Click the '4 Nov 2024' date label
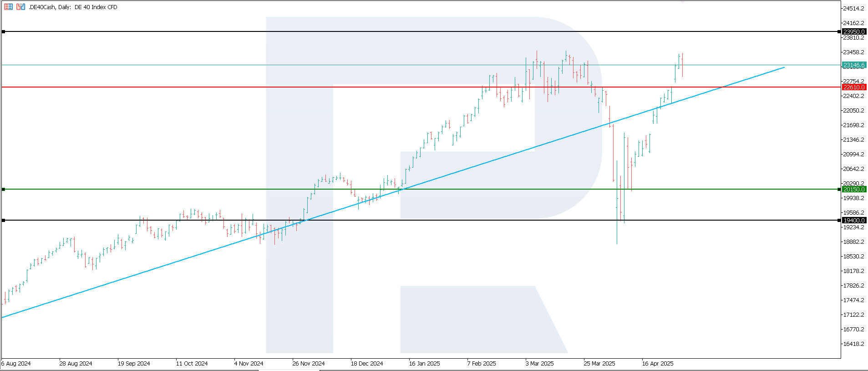Image resolution: width=868 pixels, height=371 pixels. click(x=249, y=364)
